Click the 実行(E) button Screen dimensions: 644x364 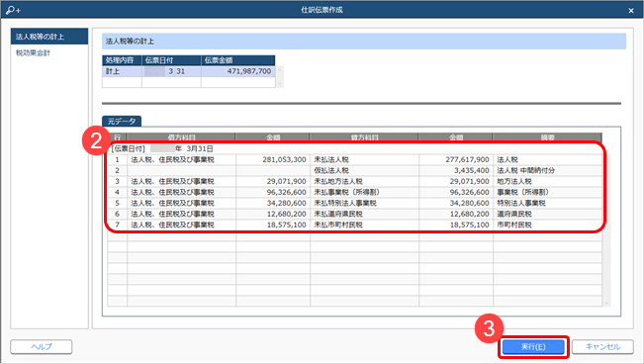coord(533,347)
